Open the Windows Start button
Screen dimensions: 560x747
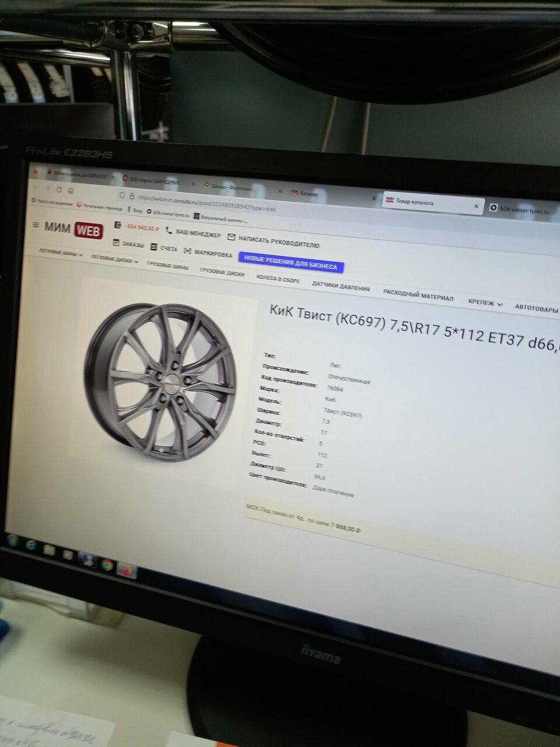pos(12,540)
